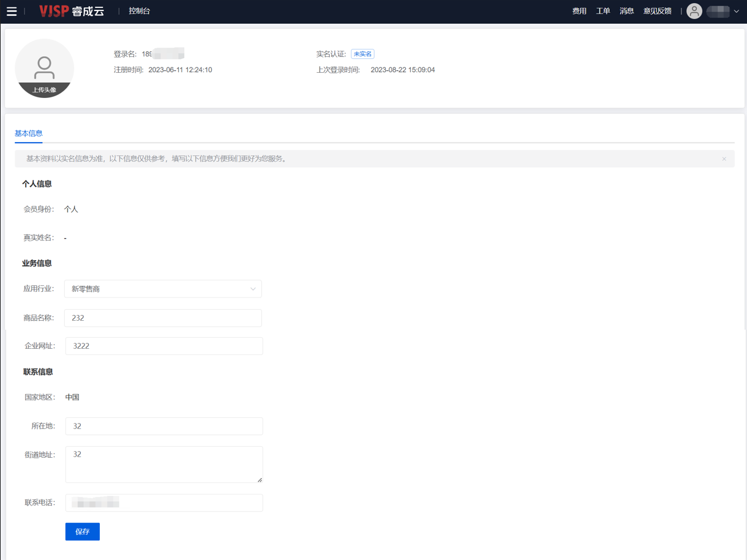
Task: Click the 登录名 label
Action: click(x=125, y=54)
